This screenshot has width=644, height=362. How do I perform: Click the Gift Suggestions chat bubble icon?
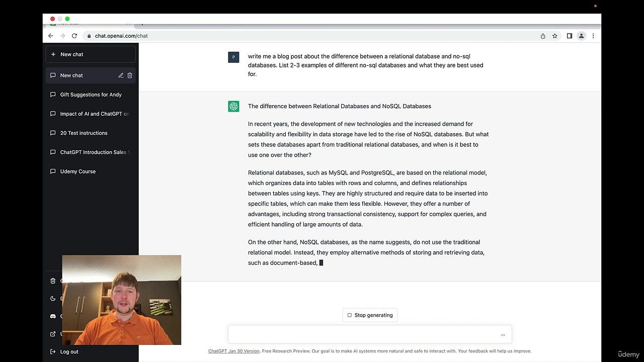tap(53, 95)
